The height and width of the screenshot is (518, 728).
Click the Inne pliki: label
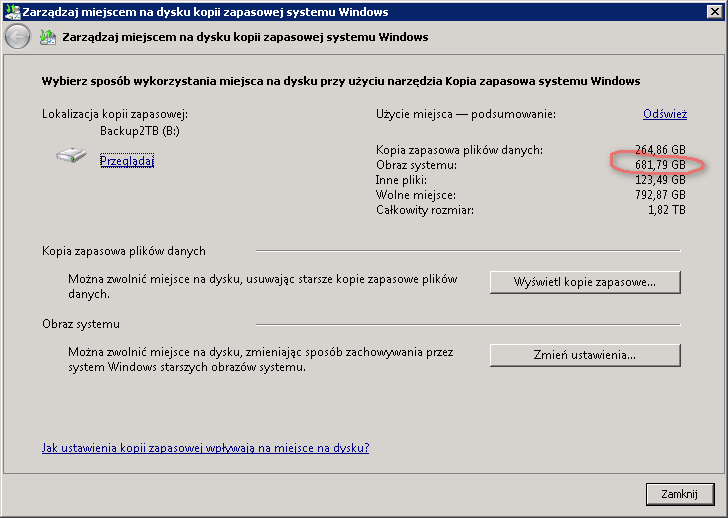[x=401, y=180]
